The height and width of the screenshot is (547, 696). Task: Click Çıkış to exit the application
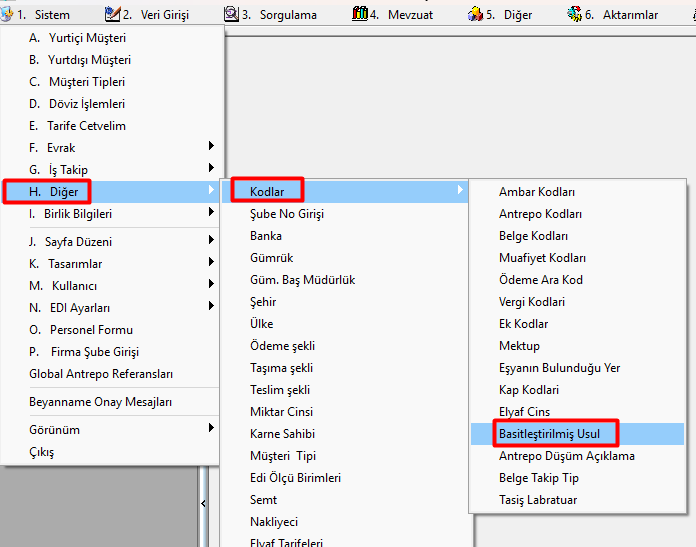tap(42, 452)
